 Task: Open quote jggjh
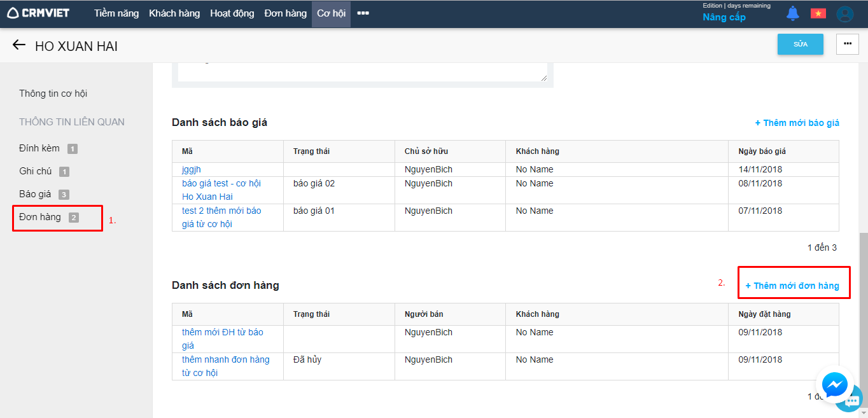coord(192,169)
